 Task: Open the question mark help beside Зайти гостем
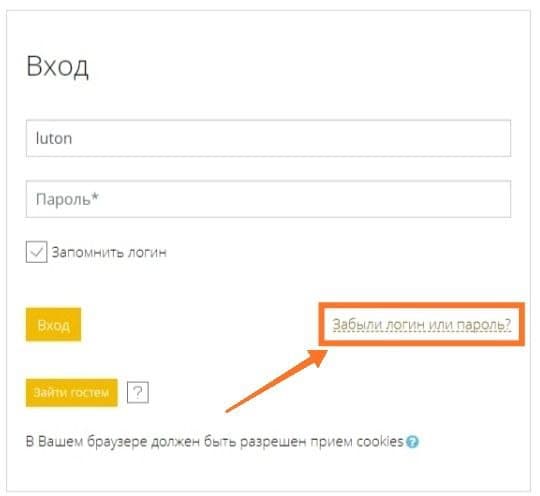click(138, 392)
